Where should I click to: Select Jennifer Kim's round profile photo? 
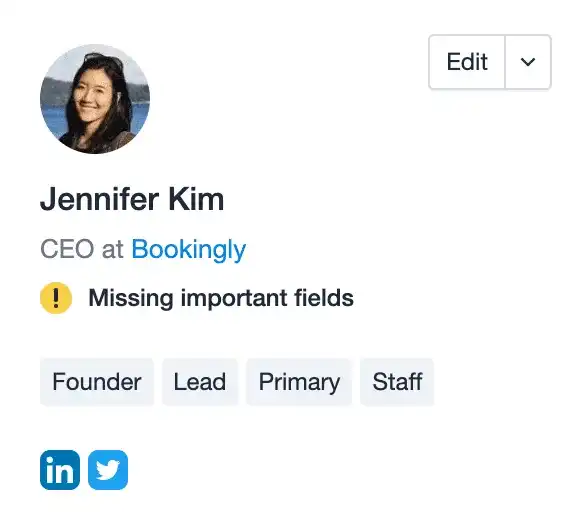click(95, 99)
